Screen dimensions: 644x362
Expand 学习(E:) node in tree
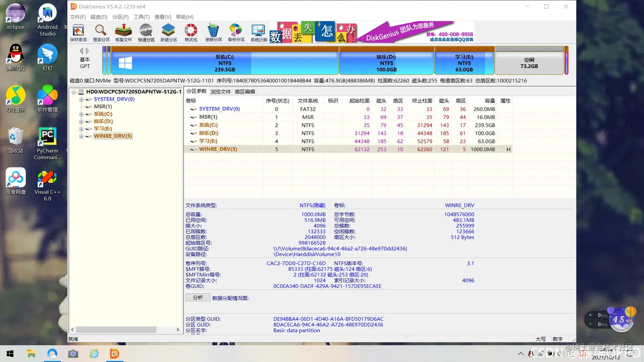point(81,129)
